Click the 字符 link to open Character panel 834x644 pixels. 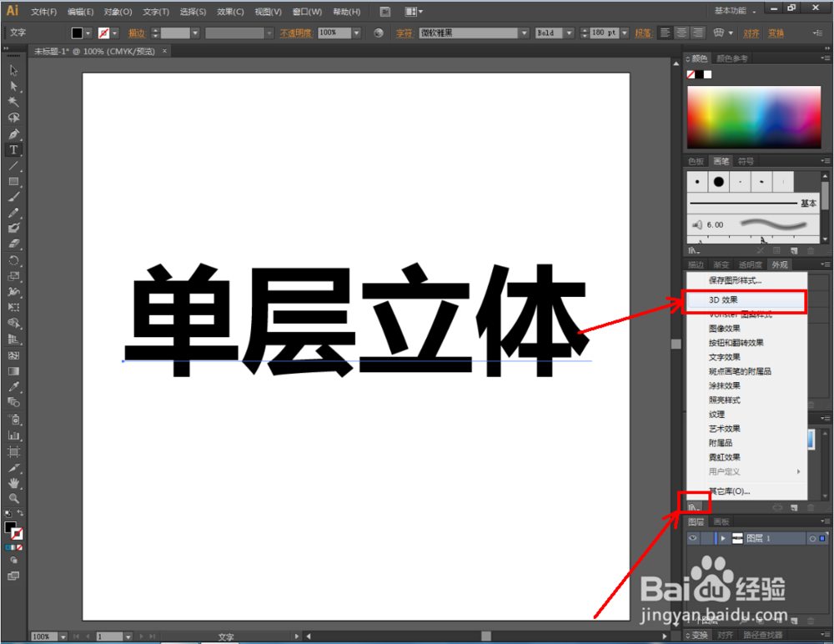pyautogui.click(x=404, y=33)
